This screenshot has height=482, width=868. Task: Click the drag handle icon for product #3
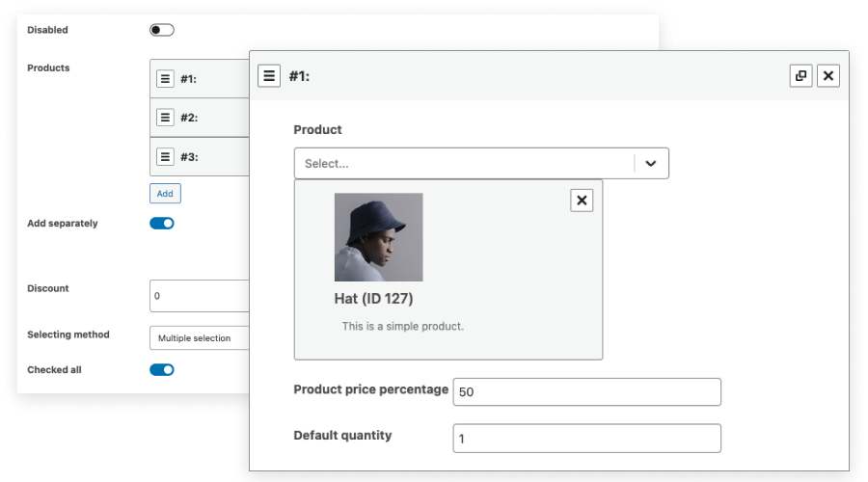165,156
